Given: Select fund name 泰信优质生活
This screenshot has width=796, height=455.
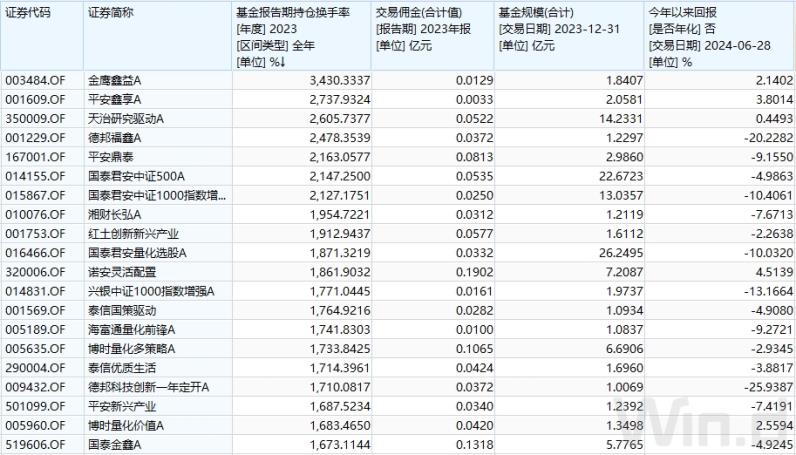Looking at the screenshot, I should click(x=122, y=368).
